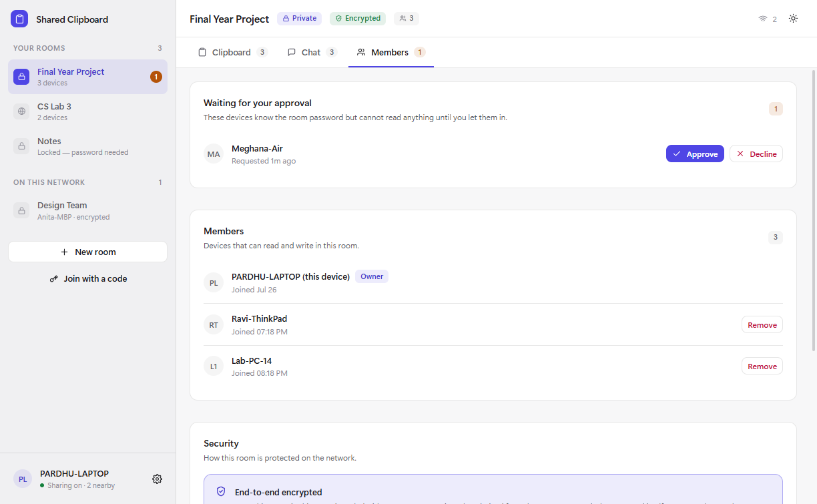Select the Members tab
Viewport: 817px width, 504px height.
pos(391,52)
